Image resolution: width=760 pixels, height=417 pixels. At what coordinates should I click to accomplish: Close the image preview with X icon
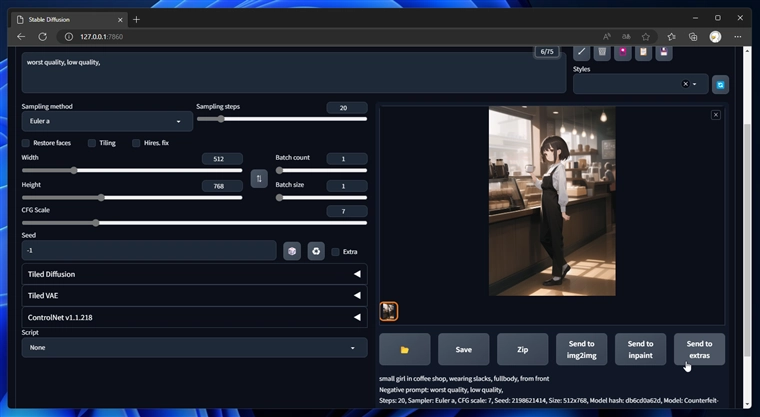click(715, 115)
